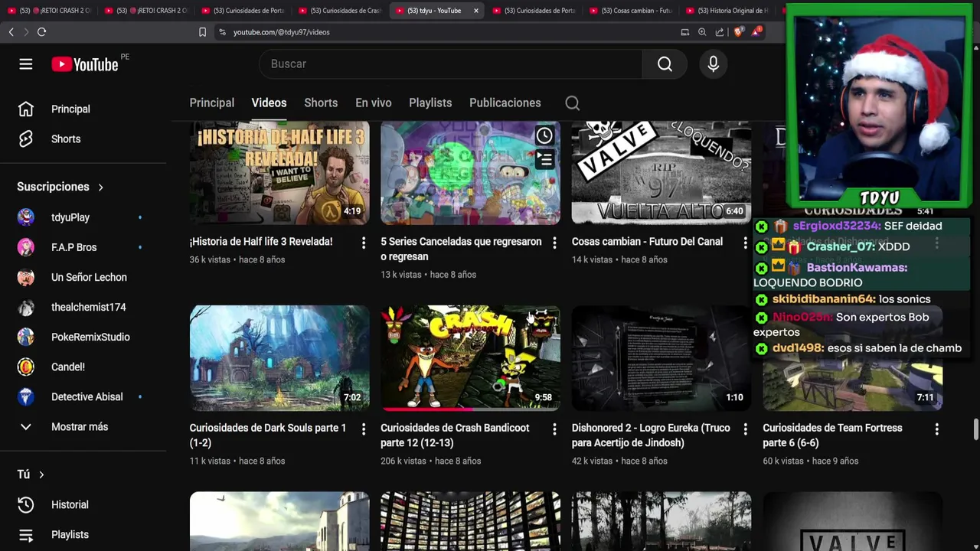
Task: Click the address bar URL
Action: pyautogui.click(x=281, y=32)
